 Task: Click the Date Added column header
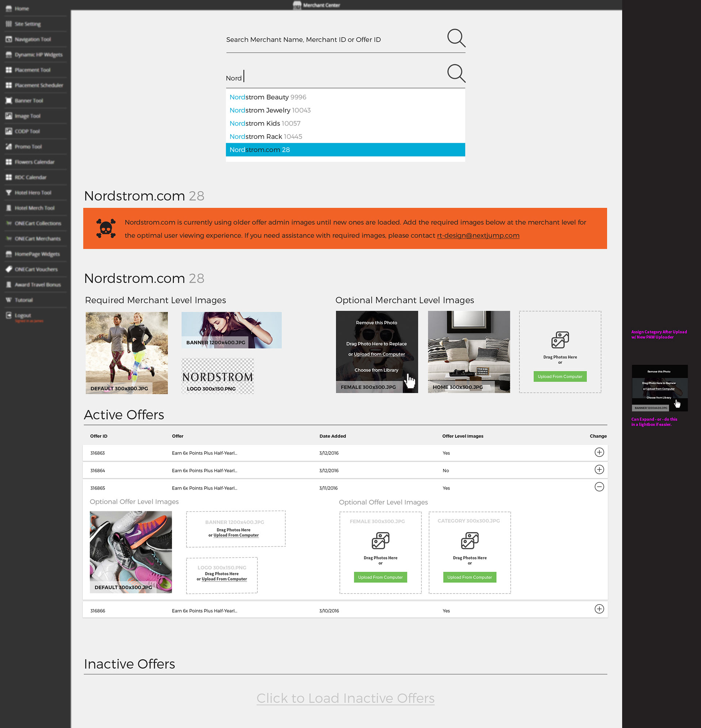point(333,436)
